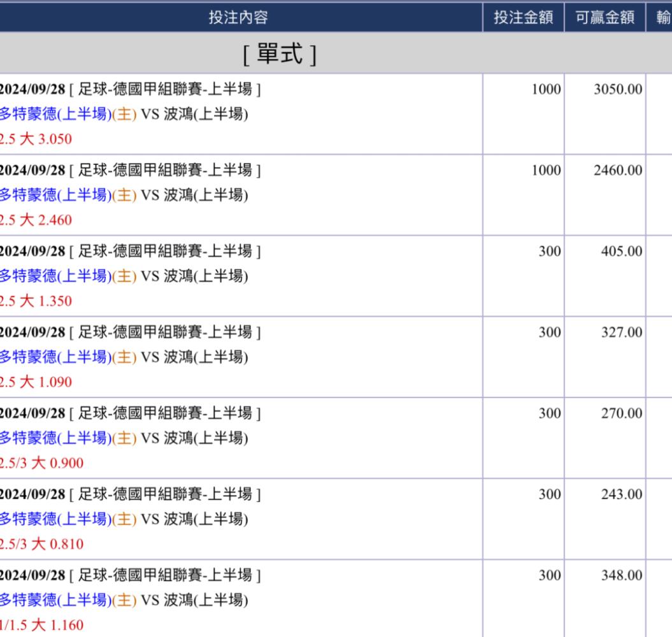Click the 1000 stake beside 2460.00
The width and height of the screenshot is (672, 637).
(x=546, y=170)
